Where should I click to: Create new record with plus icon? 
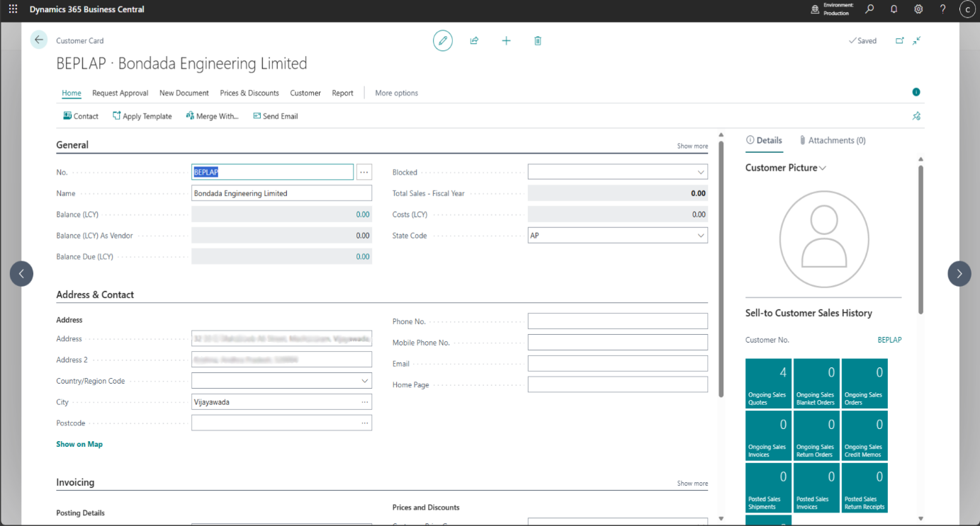pos(506,41)
